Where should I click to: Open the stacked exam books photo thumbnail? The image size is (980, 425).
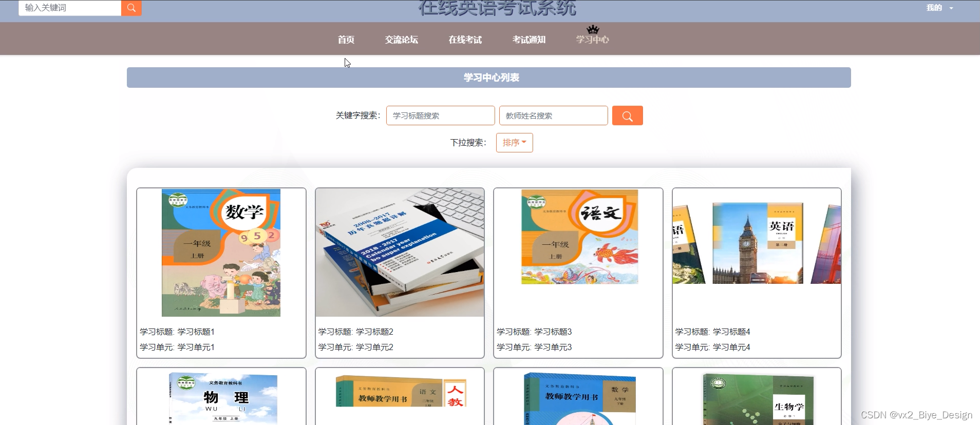pos(400,253)
